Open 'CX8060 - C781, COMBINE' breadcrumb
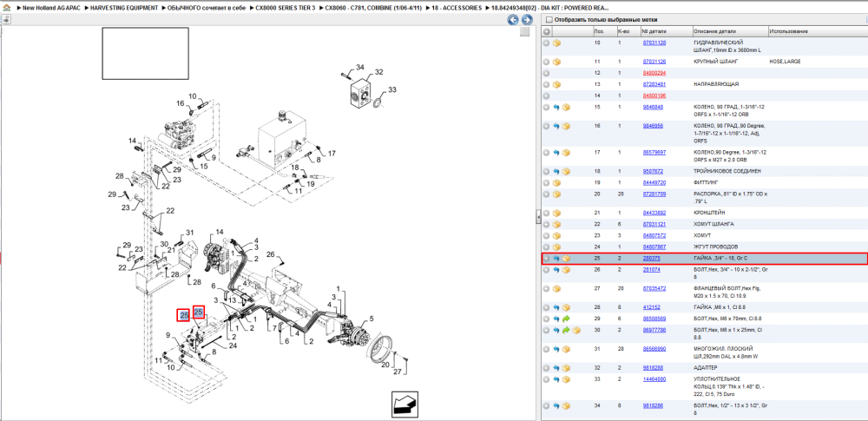868x421 pixels. [x=372, y=9]
